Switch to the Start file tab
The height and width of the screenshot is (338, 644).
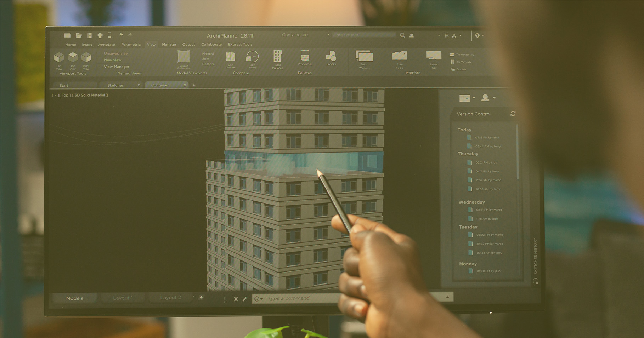75,85
